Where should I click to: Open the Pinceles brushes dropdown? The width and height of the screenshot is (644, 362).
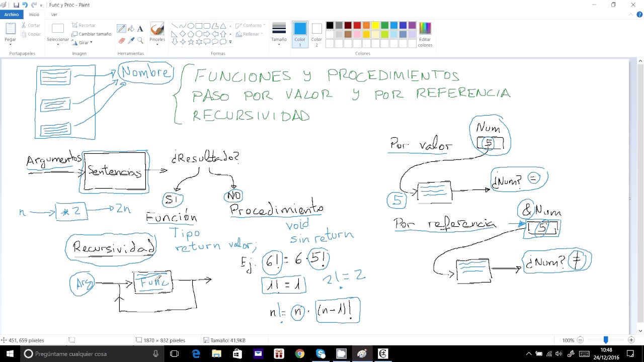pyautogui.click(x=157, y=44)
